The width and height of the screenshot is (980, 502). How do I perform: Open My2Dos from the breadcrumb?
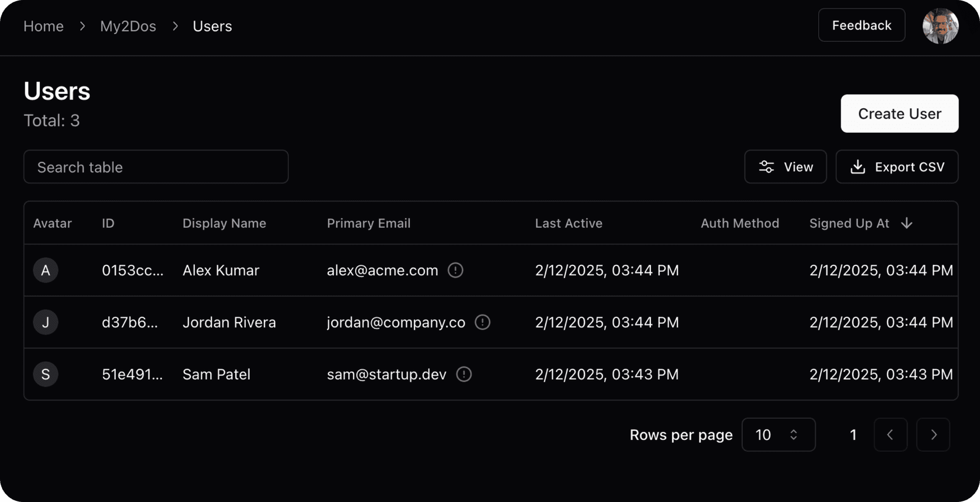click(128, 26)
